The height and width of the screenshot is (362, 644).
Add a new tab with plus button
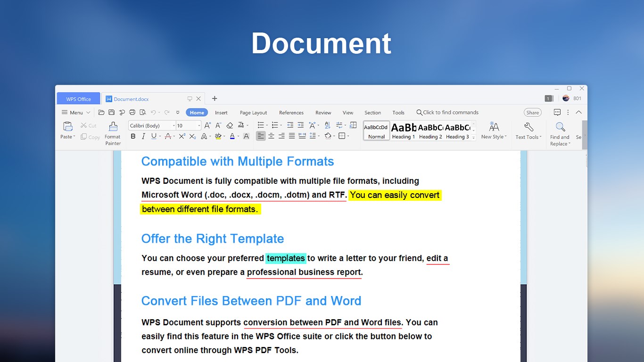pyautogui.click(x=215, y=99)
